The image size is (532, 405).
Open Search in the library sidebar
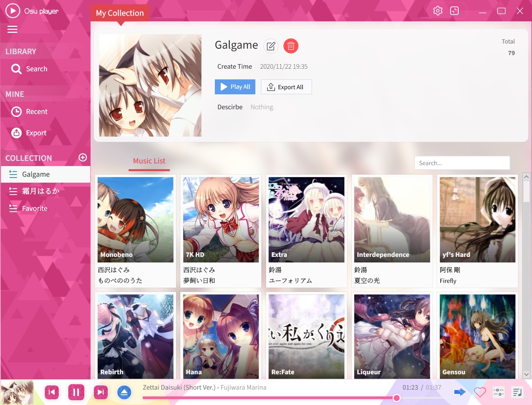(x=45, y=69)
